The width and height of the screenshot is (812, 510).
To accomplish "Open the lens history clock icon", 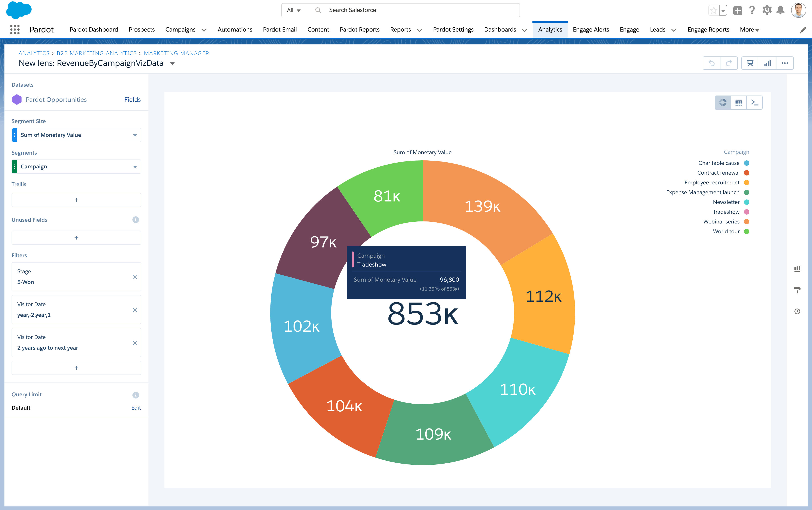I will (x=798, y=311).
